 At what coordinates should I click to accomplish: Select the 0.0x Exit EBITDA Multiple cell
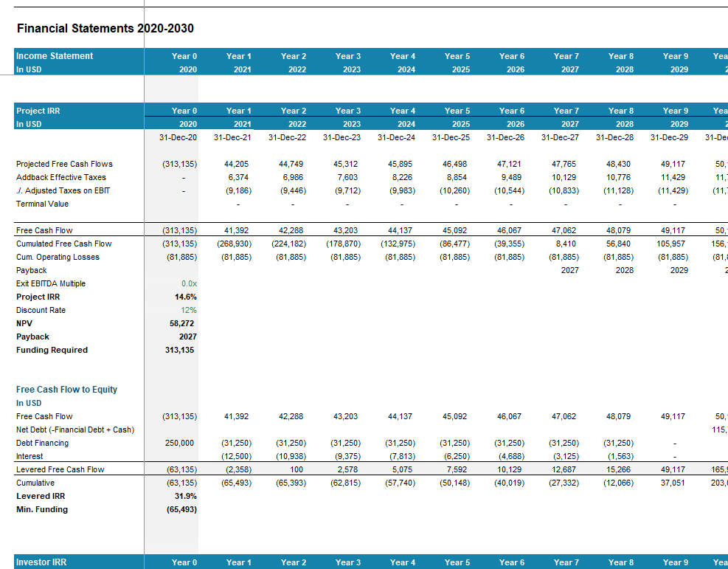tap(189, 283)
